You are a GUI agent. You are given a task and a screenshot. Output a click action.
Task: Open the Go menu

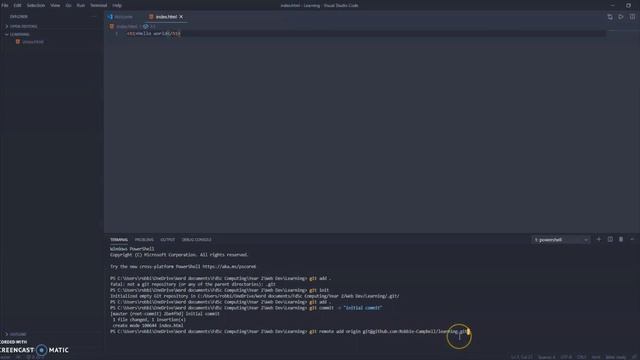click(x=68, y=5)
